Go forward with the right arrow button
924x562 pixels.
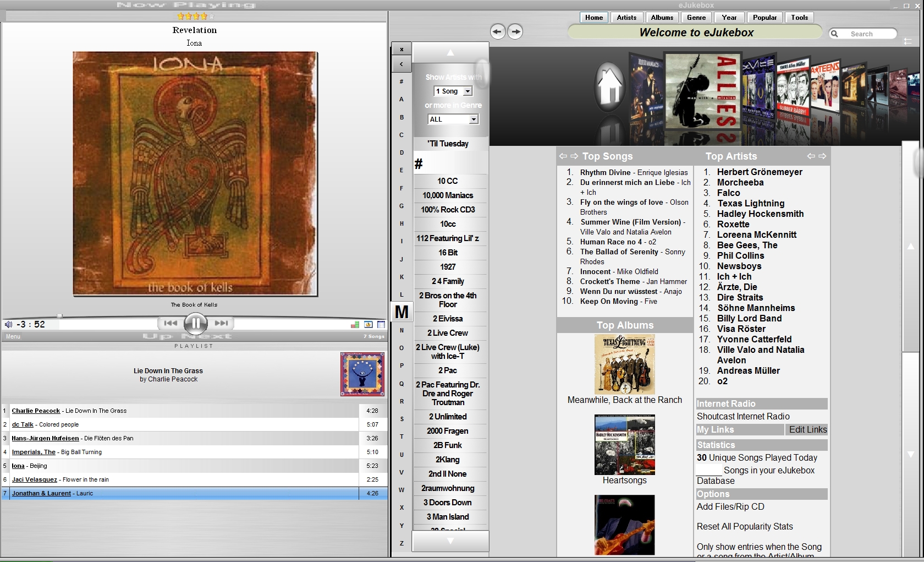coord(515,31)
